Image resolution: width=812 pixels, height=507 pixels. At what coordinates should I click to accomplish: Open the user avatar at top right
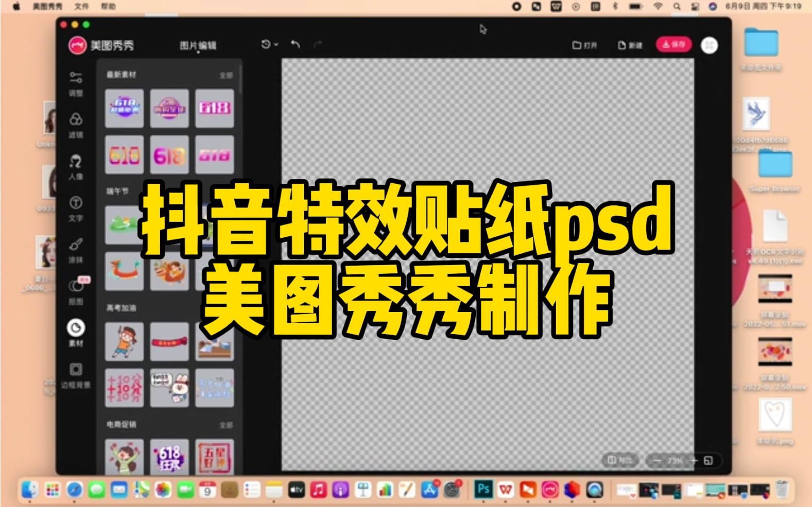click(x=710, y=45)
